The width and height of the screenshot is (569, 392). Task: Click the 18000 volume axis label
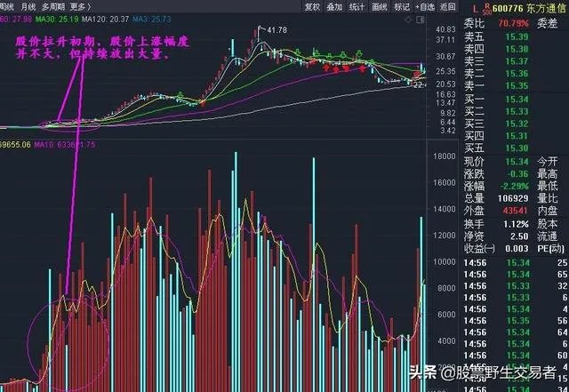445,156
